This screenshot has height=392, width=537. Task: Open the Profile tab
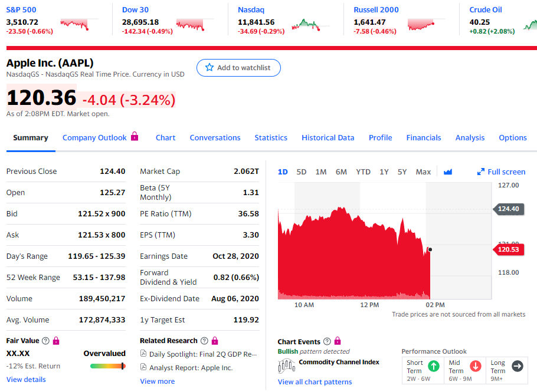[x=381, y=138]
